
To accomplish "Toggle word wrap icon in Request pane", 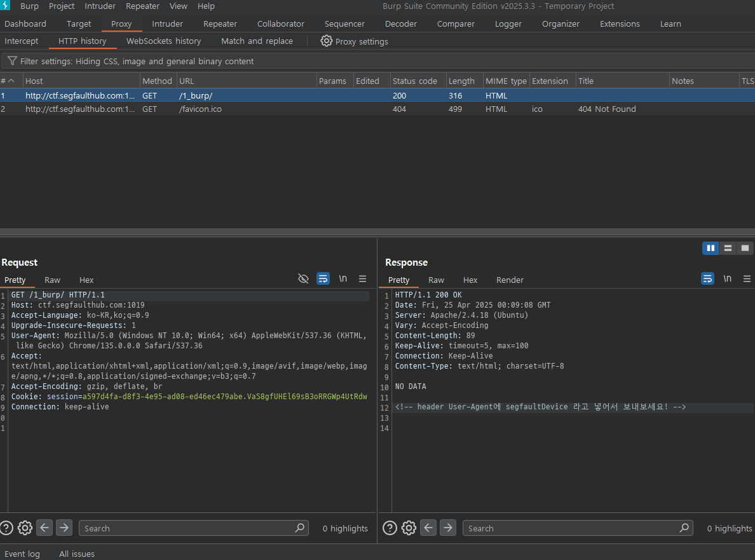I will (x=323, y=278).
